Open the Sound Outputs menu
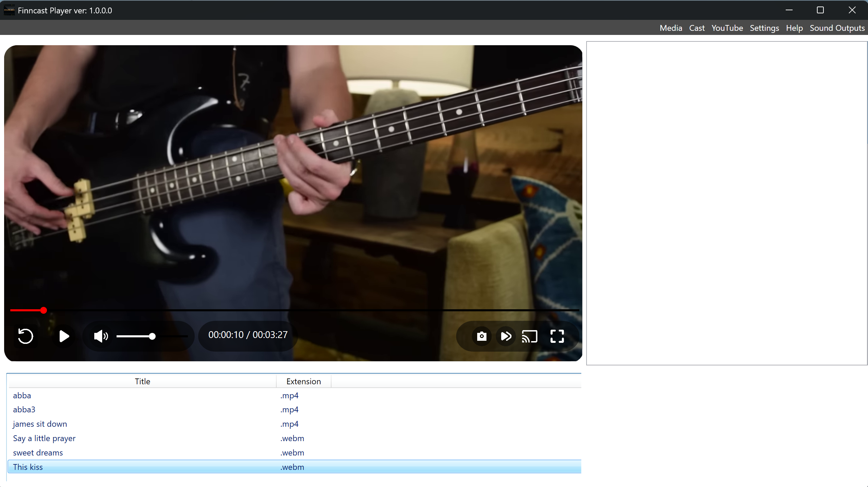 point(837,28)
